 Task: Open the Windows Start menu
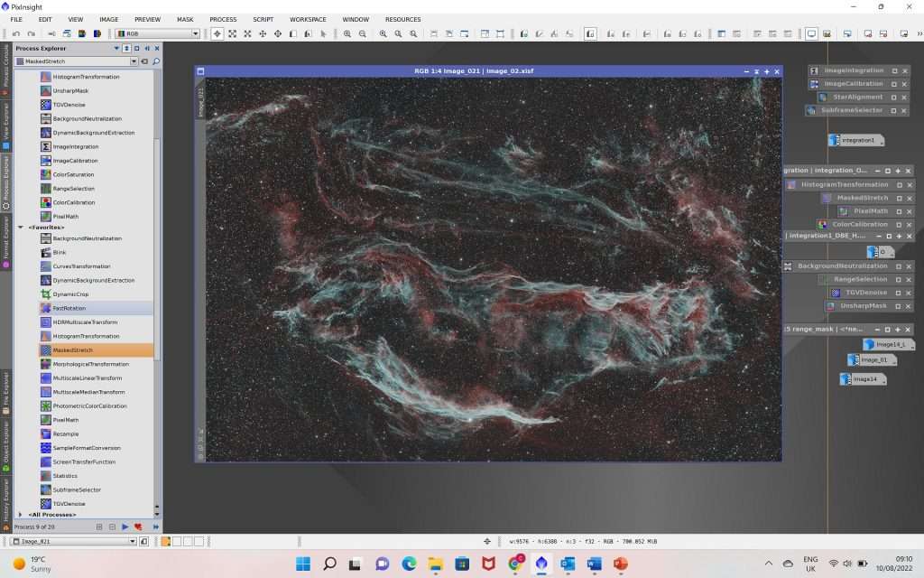click(303, 564)
